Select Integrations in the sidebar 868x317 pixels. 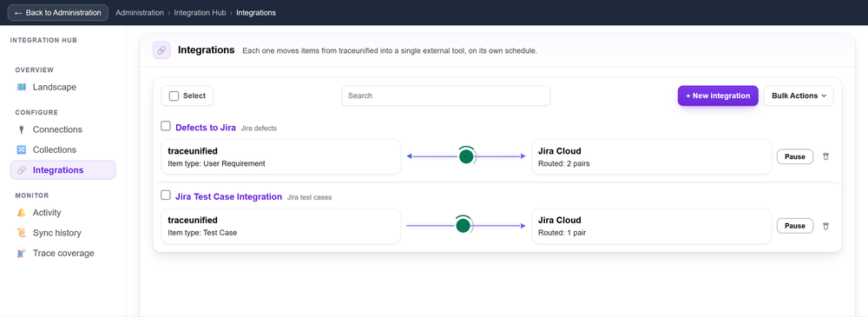click(x=62, y=170)
